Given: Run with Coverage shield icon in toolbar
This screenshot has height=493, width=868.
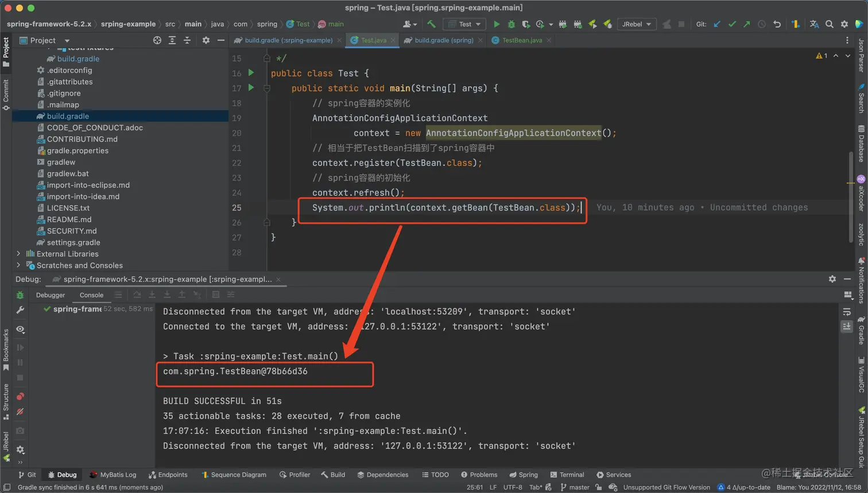Looking at the screenshot, I should (x=526, y=24).
